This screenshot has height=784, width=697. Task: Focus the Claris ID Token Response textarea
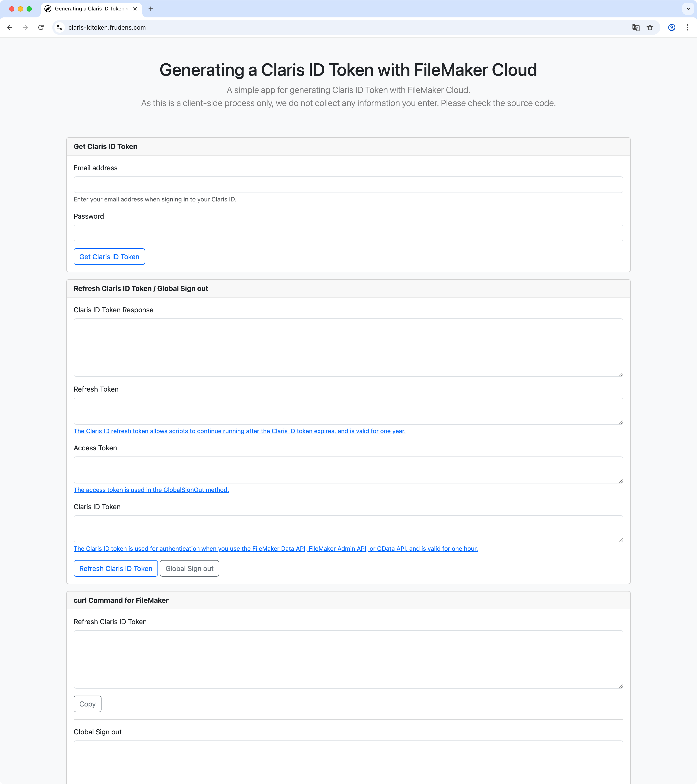pyautogui.click(x=348, y=348)
